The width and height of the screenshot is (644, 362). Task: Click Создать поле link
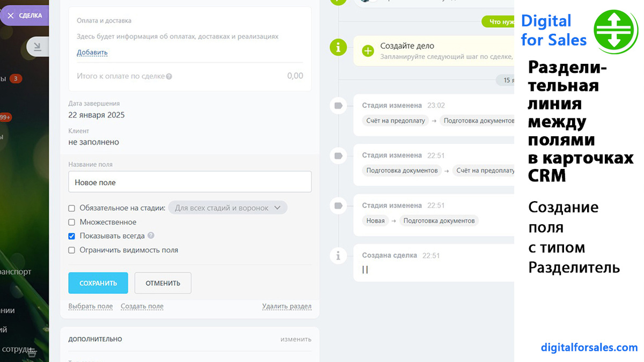pyautogui.click(x=142, y=306)
